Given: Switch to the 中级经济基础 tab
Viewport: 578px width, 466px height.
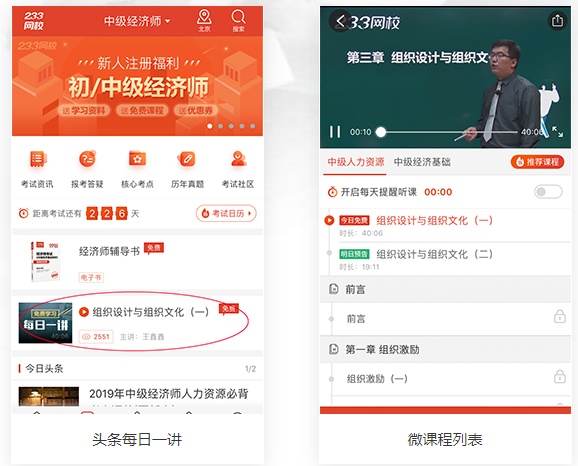Looking at the screenshot, I should (422, 162).
